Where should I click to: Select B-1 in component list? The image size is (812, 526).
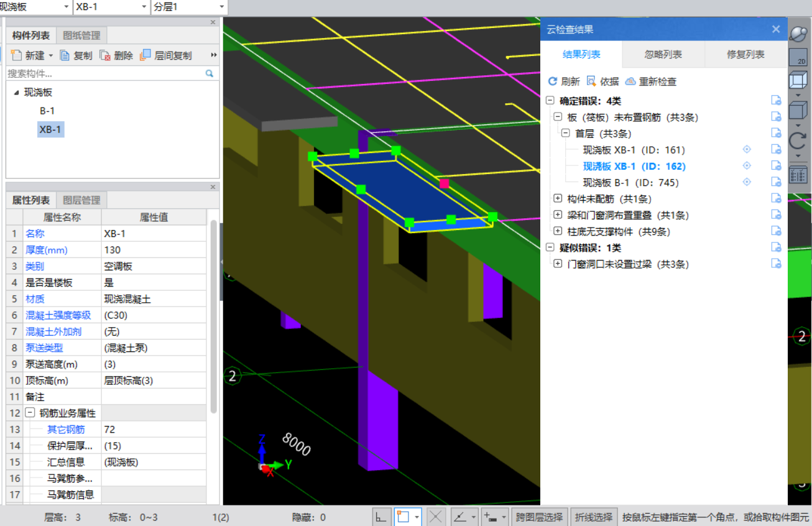(48, 111)
